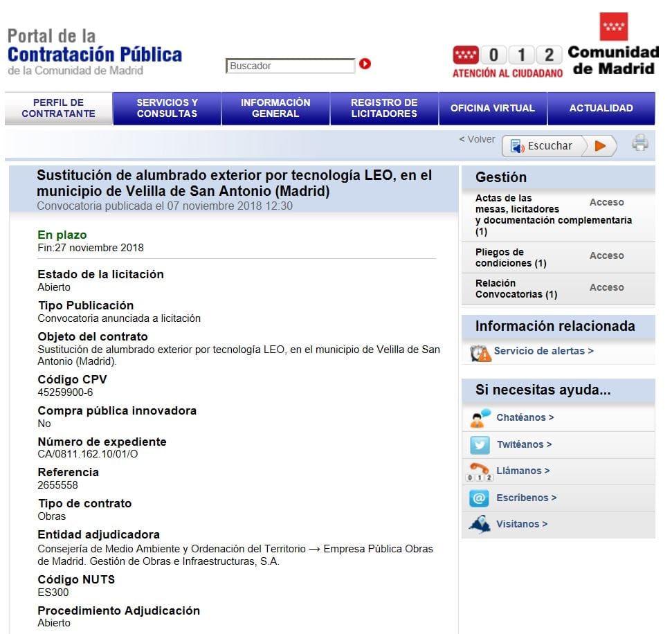Open the Escríbenos link
Screen dimensions: 672x634
[x=526, y=498]
